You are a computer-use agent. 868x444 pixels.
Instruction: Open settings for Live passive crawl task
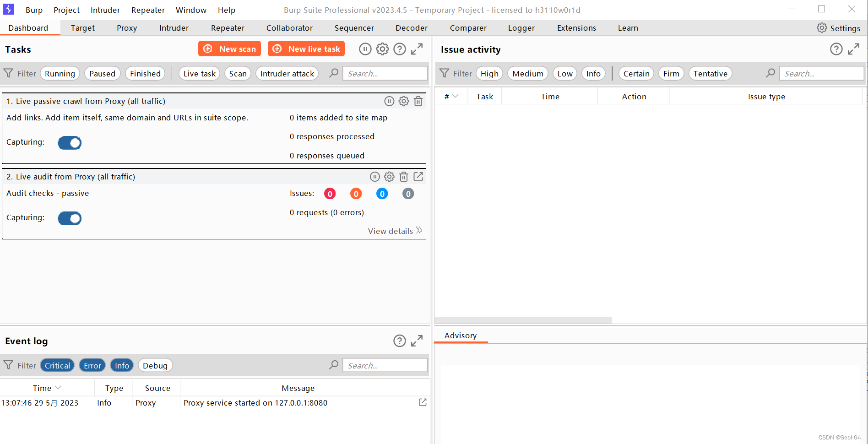(x=403, y=101)
